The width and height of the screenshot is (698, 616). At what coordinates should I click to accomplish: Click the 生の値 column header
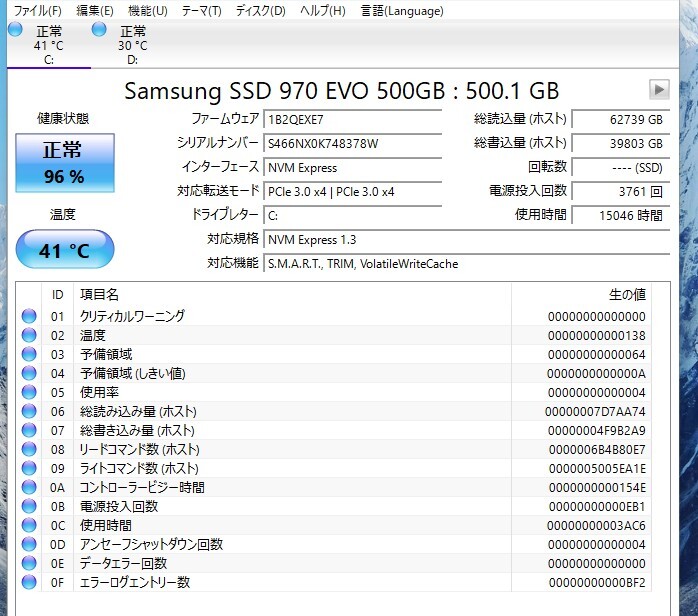click(x=626, y=294)
